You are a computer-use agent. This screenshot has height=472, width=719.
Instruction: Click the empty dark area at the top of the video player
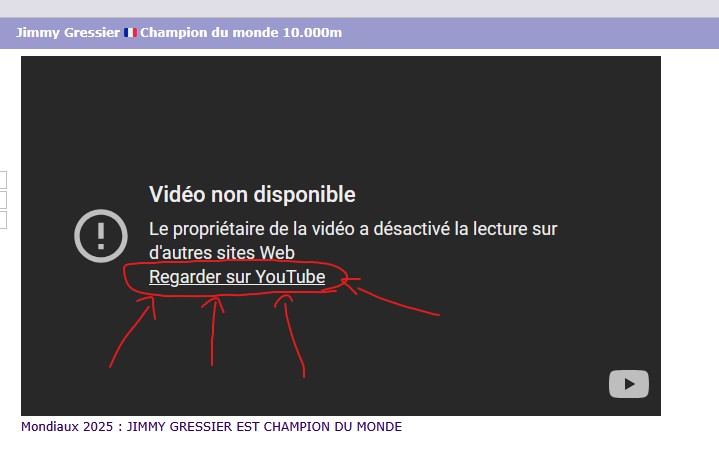tap(340, 100)
